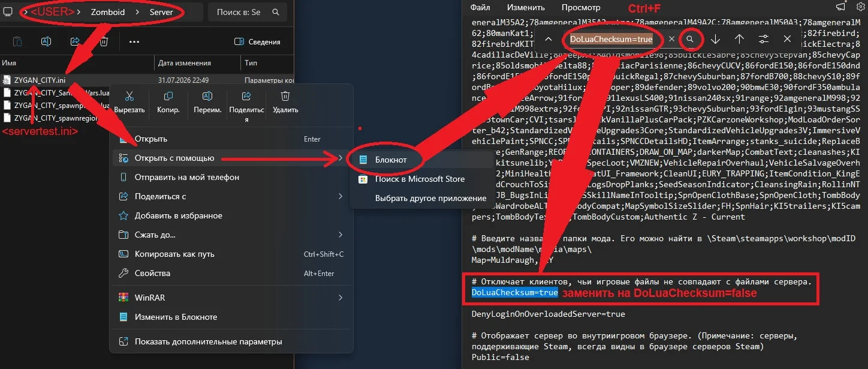Screen dimensions: 868x369
Task: Click the magnifier Find button in Notepad search bar
Action: [x=690, y=39]
